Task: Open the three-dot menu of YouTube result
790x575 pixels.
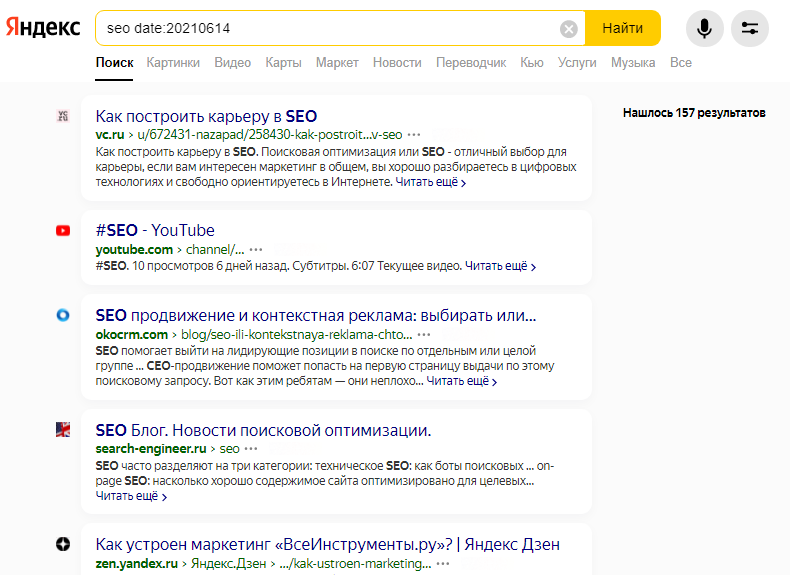Action: (256, 250)
